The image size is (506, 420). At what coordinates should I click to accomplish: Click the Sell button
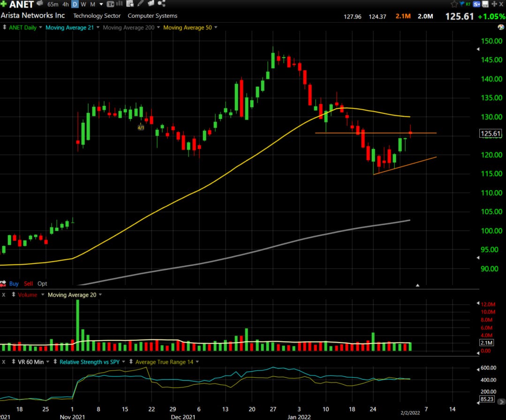pyautogui.click(x=28, y=284)
